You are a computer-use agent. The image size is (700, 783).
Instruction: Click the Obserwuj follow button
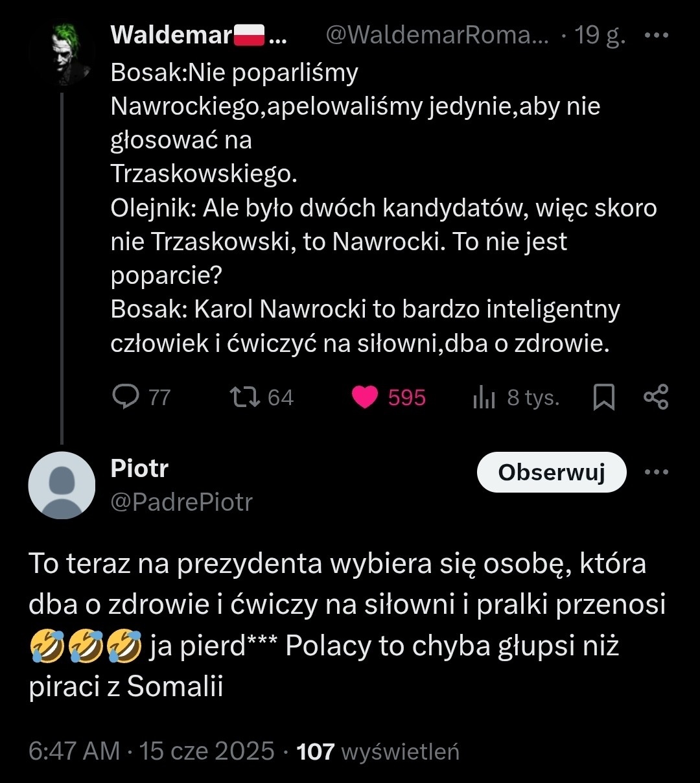tap(552, 472)
